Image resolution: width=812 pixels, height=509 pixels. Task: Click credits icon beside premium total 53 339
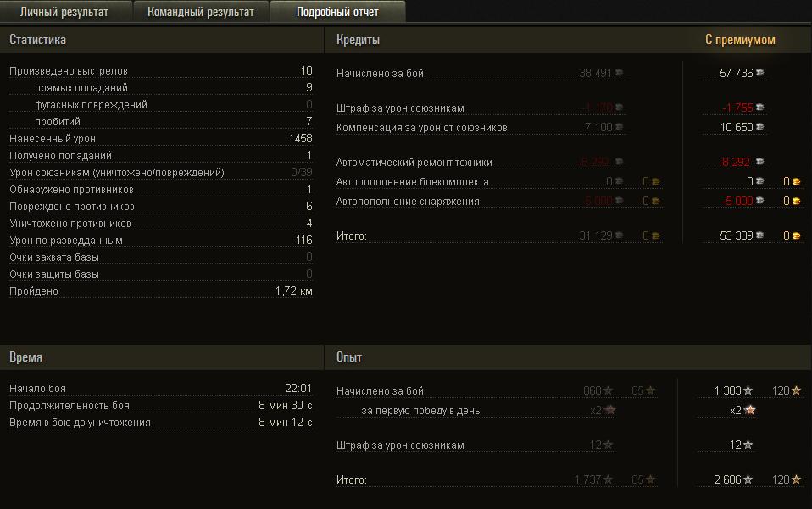[759, 235]
